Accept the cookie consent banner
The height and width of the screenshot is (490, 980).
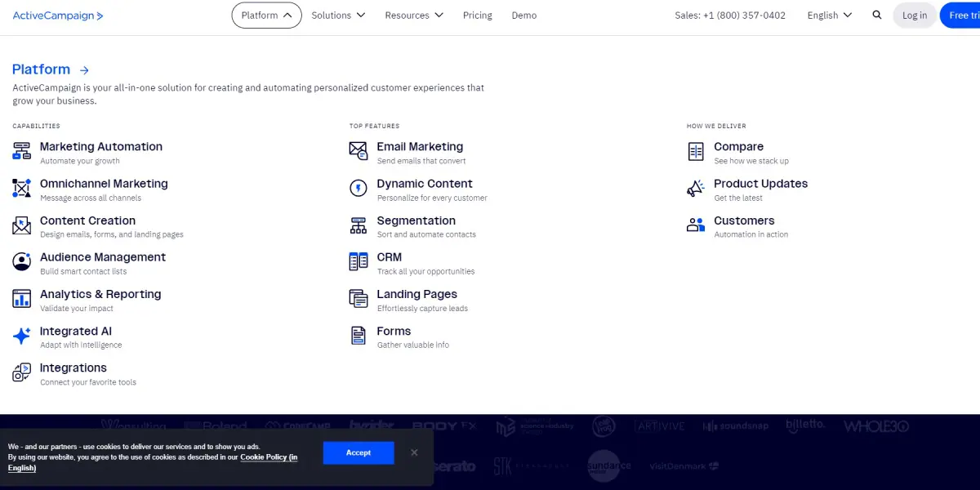(359, 452)
